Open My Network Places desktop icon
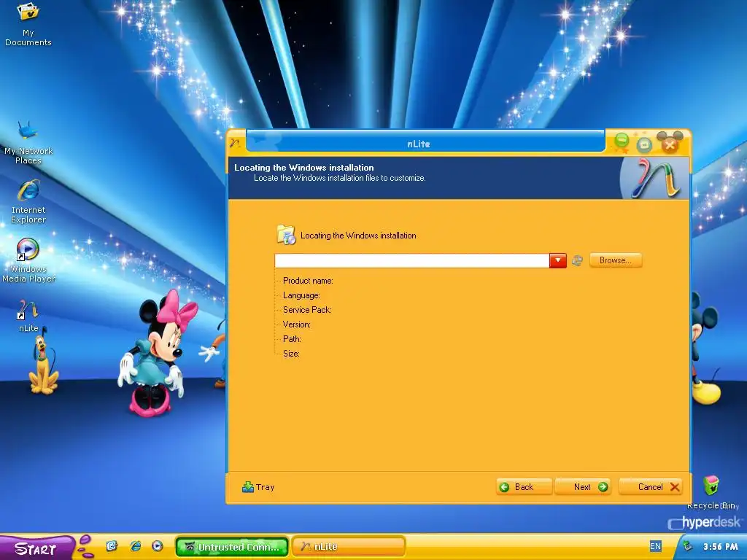The height and width of the screenshot is (560, 747). pos(28,142)
